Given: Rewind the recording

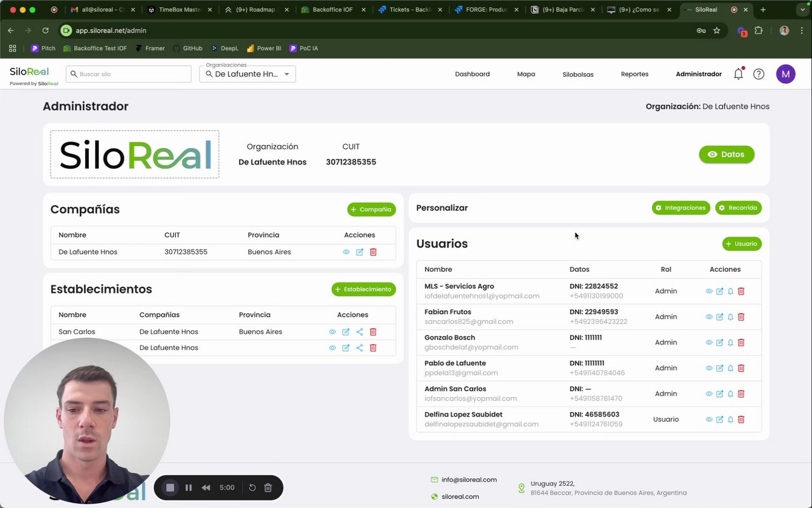Looking at the screenshot, I should pos(206,488).
